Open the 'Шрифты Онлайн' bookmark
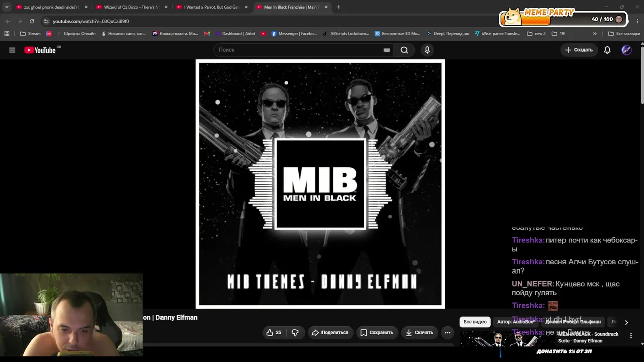This screenshot has width=644, height=362. point(76,34)
